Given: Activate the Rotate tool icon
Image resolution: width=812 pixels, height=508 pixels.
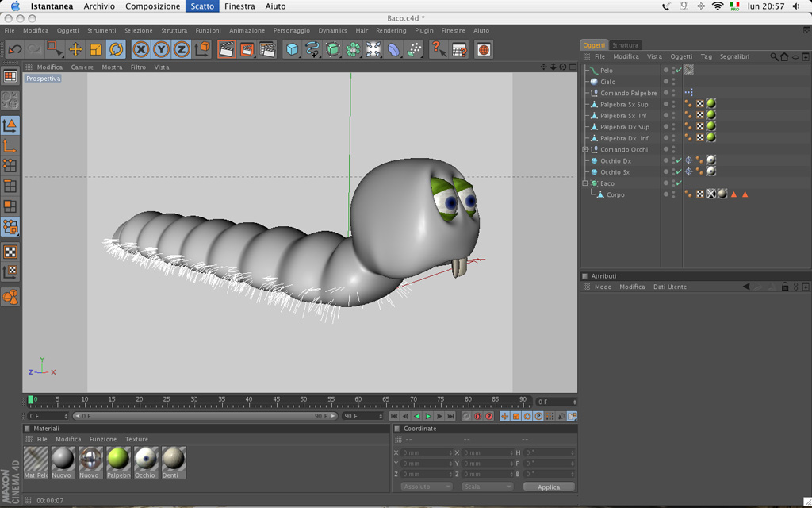Looking at the screenshot, I should click(x=117, y=49).
